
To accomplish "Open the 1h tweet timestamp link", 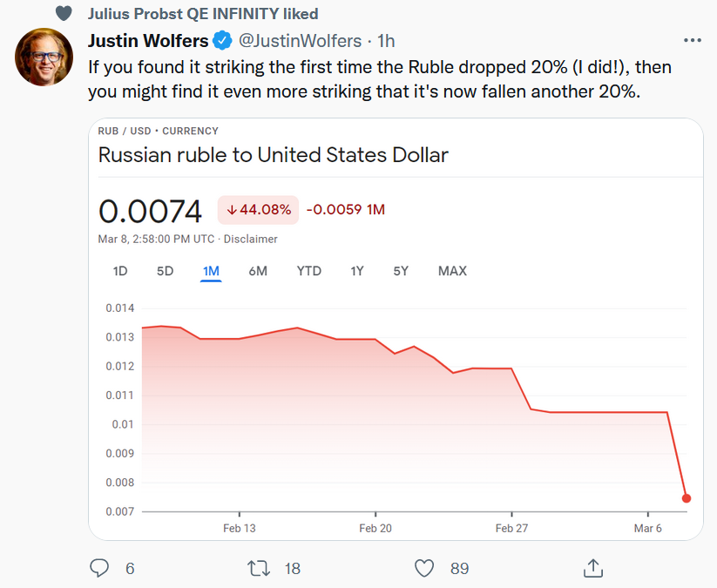I will pos(386,40).
